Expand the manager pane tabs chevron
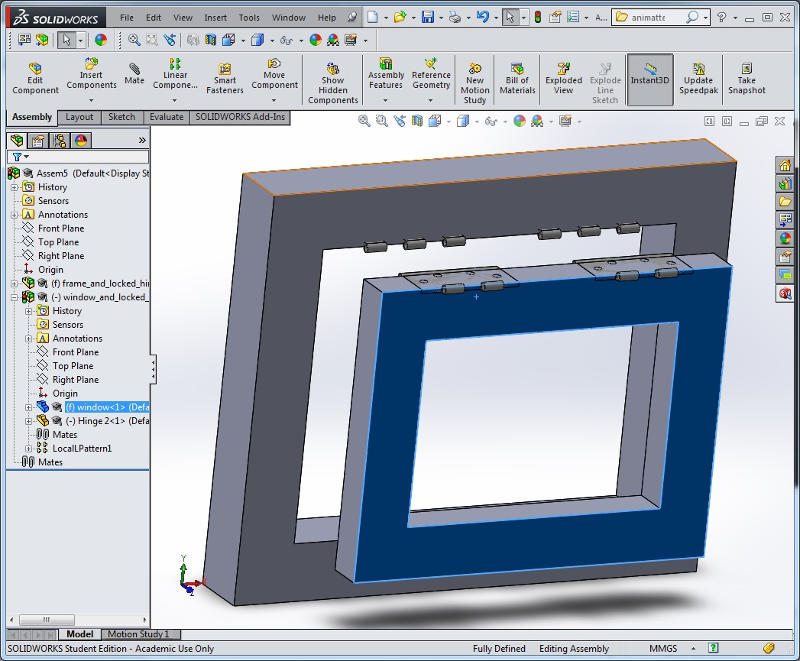 coord(142,140)
